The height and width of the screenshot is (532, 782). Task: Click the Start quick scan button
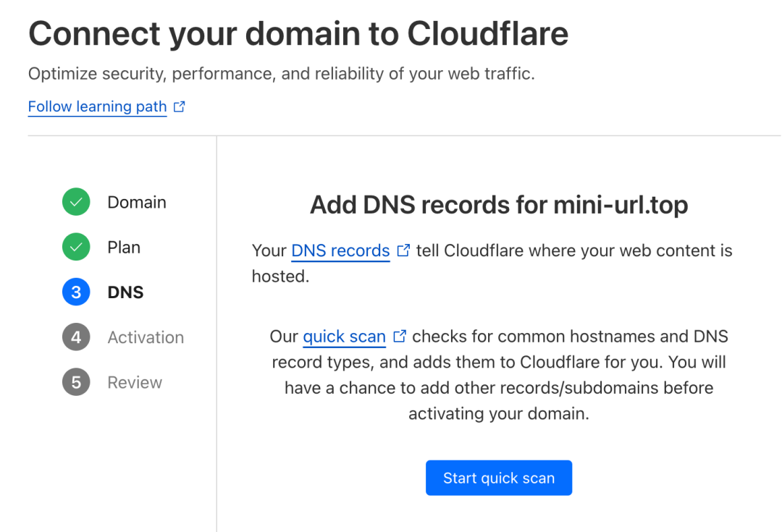pyautogui.click(x=499, y=478)
